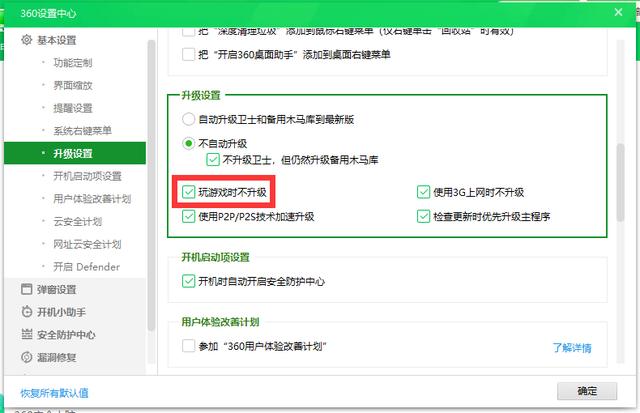This screenshot has width=640, height=413.
Task: Enable 参加360用户体验改善计划 checkbox
Action: coord(189,346)
